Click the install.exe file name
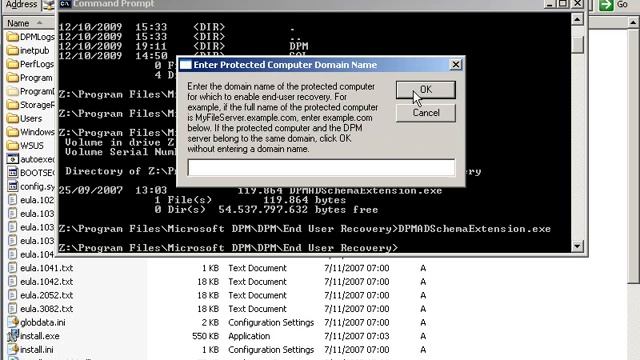 pyautogui.click(x=40, y=336)
